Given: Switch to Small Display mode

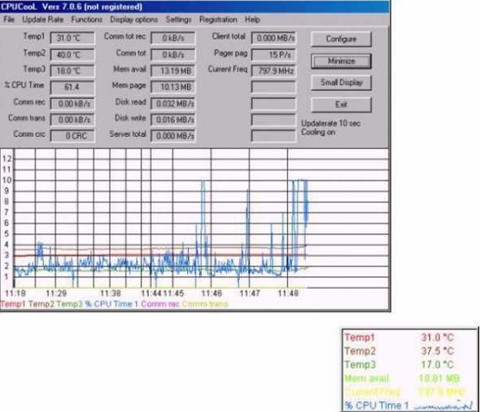Looking at the screenshot, I should coord(341,82).
